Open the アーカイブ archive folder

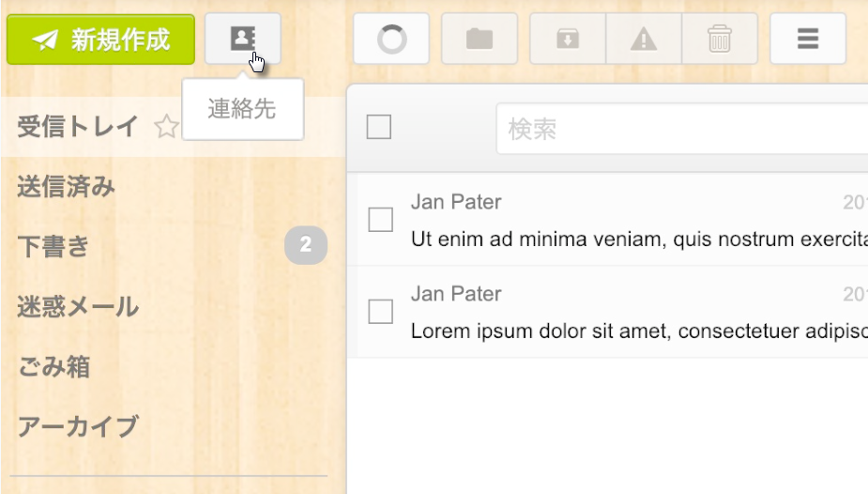78,425
